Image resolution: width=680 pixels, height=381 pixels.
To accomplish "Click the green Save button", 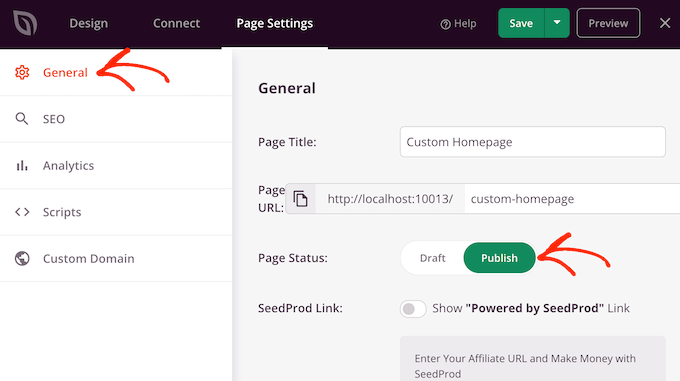I will pyautogui.click(x=521, y=23).
